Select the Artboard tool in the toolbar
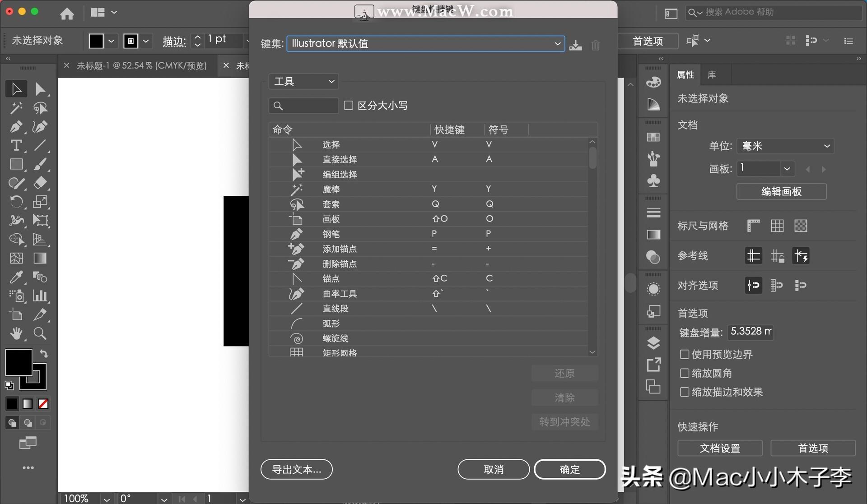867x504 pixels. pyautogui.click(x=16, y=314)
